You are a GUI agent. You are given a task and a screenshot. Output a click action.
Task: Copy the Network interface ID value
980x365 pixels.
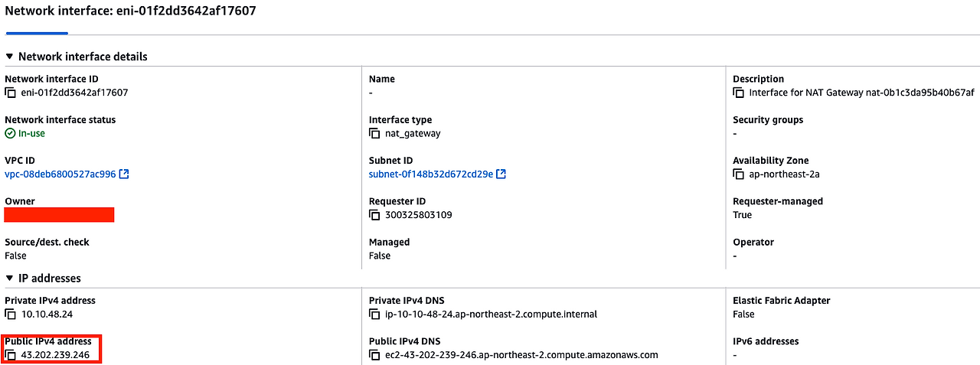[11, 93]
